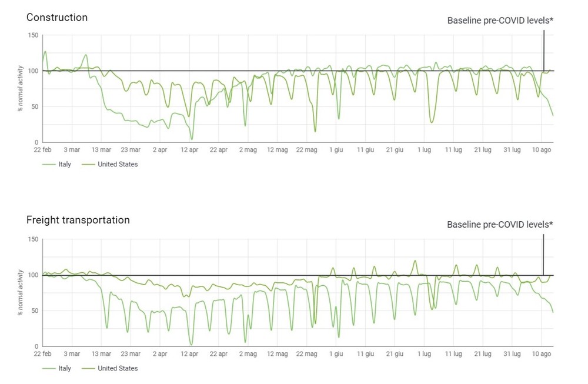Click United States color swatch under Freight chart
The width and height of the screenshot is (588, 384).
click(88, 368)
